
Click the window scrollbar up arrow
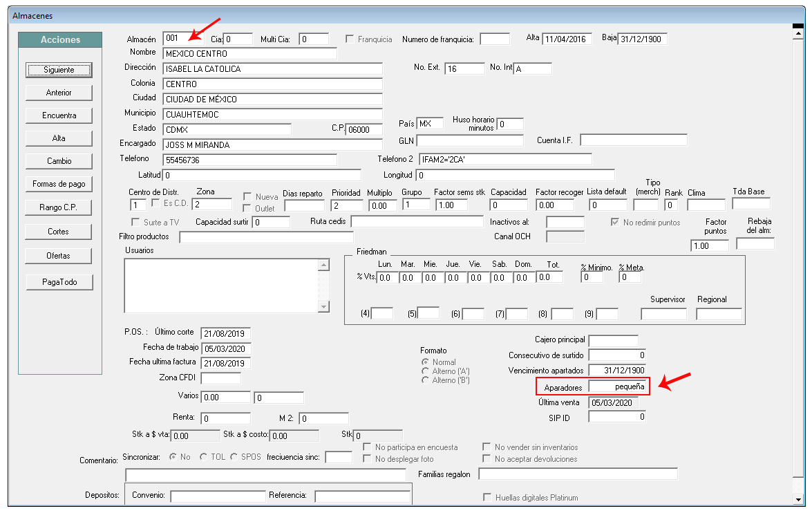(798, 34)
